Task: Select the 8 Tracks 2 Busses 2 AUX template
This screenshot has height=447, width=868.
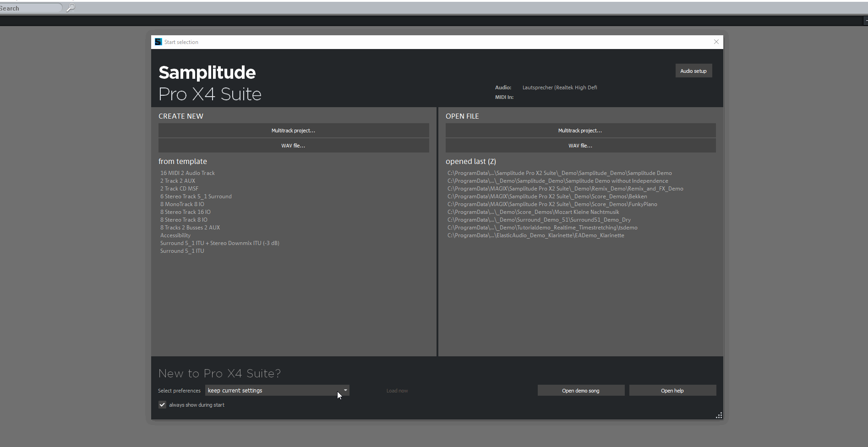Action: pos(190,228)
